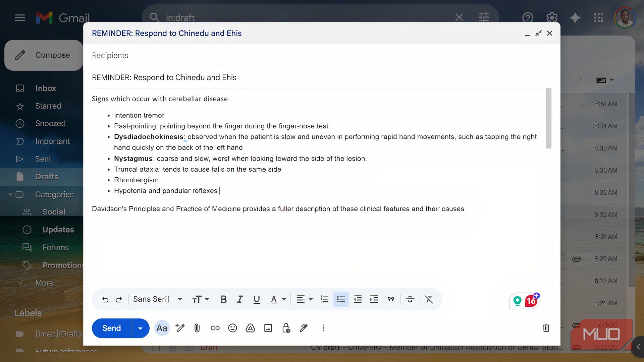Increase indent of the selected text
This screenshot has width=644, height=362.
[374, 299]
